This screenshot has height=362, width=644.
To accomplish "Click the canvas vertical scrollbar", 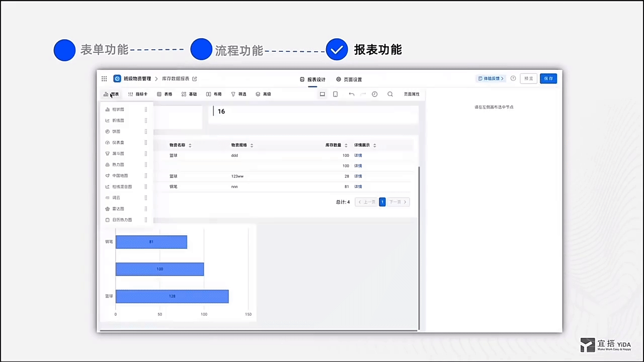I will [x=419, y=249].
